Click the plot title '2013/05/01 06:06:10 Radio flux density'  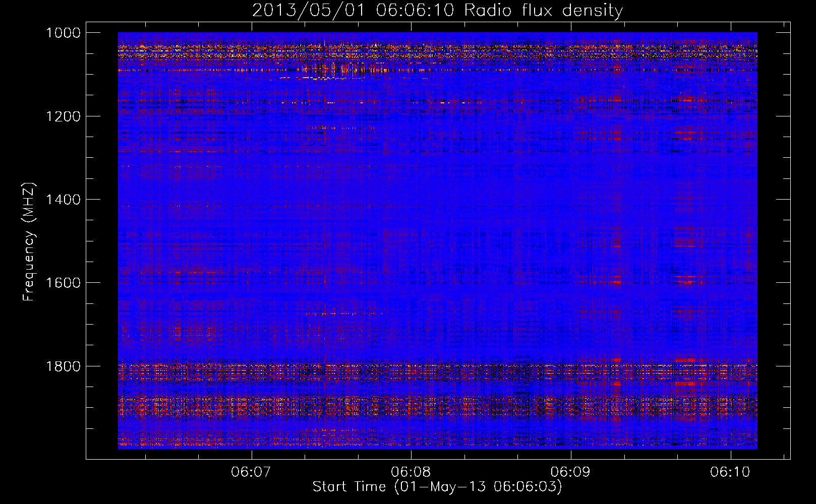click(437, 11)
